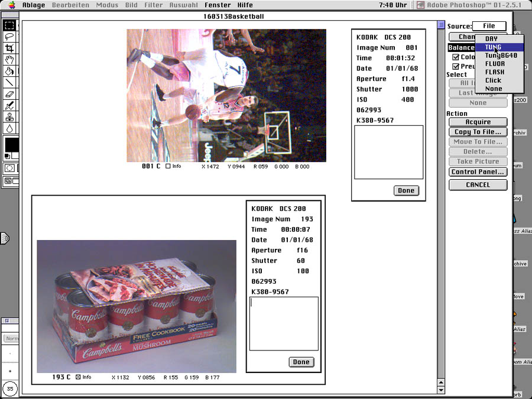The width and height of the screenshot is (532, 399).
Task: Click the white background color swatch
Action: pyautogui.click(x=15, y=156)
